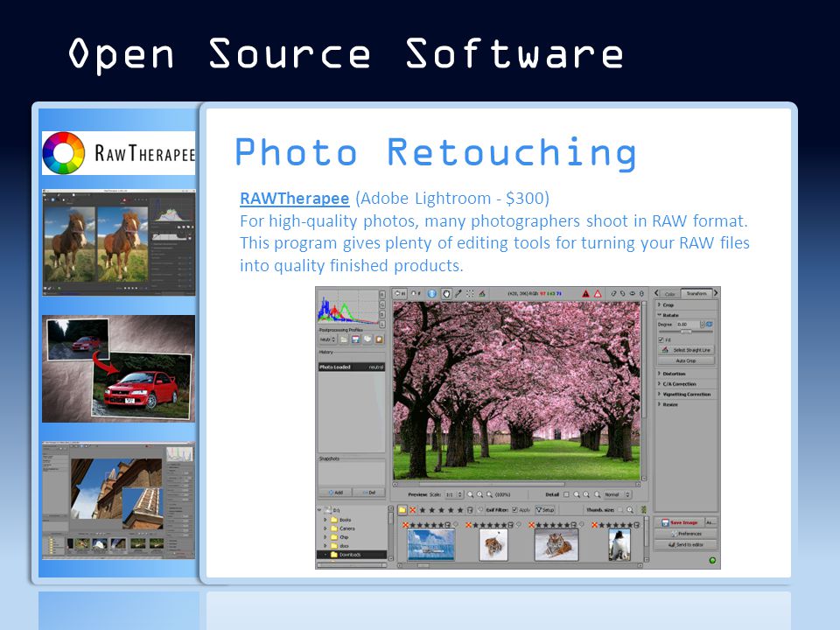This screenshot has height=630, width=840.
Task: Open the Normal detail size dropdown
Action: (617, 494)
